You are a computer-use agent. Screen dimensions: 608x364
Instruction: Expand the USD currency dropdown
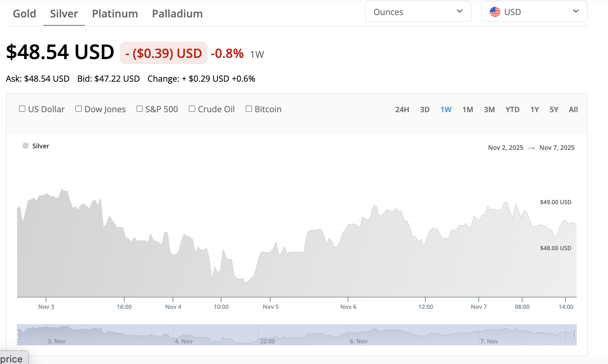tap(534, 11)
